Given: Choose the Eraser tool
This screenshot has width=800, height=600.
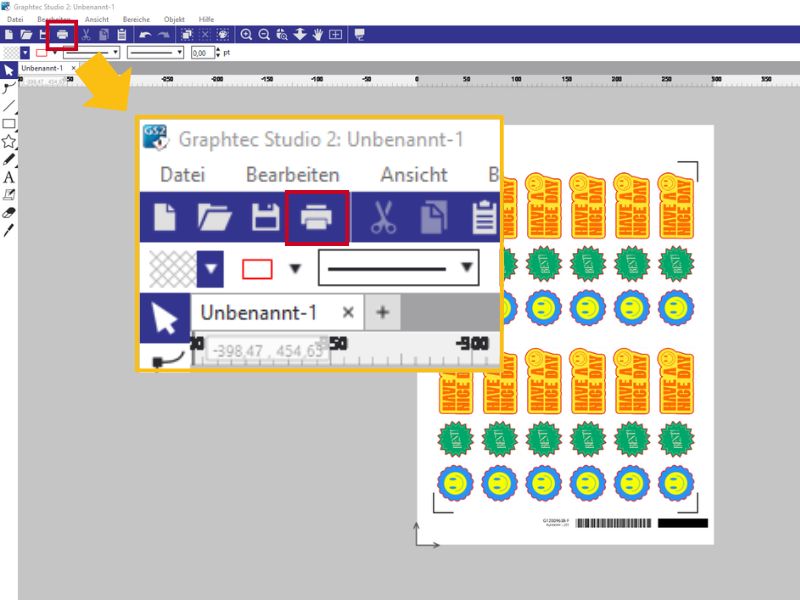Looking at the screenshot, I should pos(9,213).
